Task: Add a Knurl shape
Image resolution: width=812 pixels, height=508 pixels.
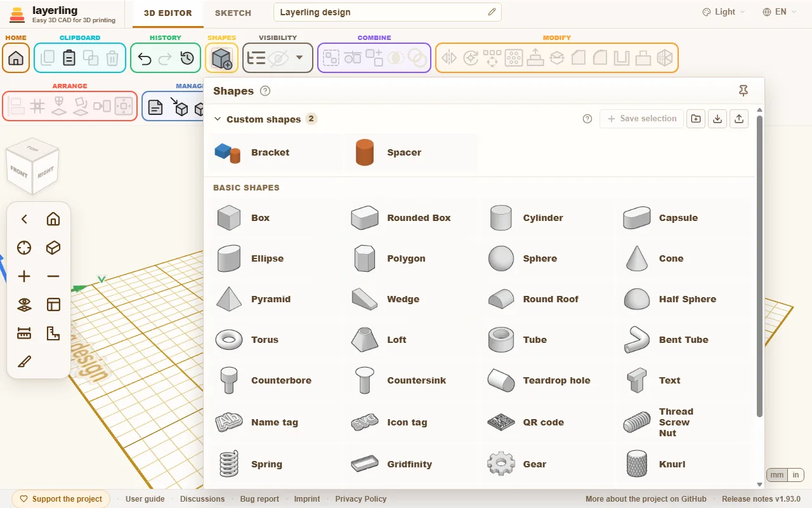Action: (x=683, y=464)
